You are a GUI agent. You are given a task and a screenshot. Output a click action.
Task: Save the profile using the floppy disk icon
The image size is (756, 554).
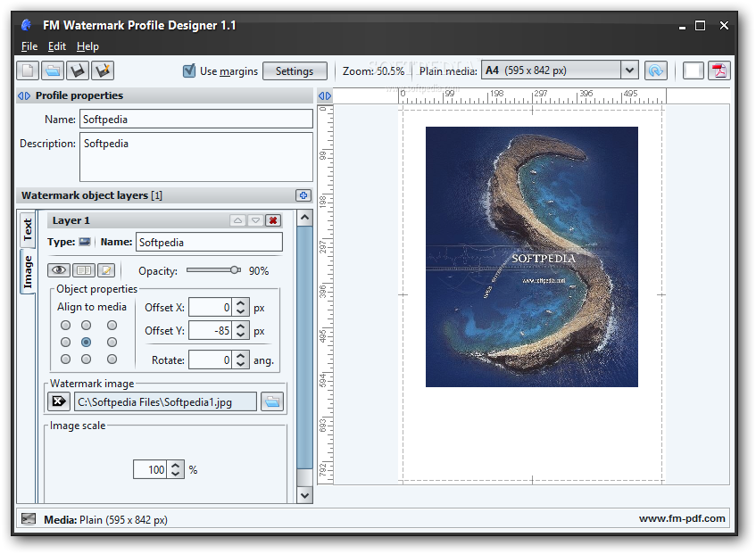tap(78, 70)
